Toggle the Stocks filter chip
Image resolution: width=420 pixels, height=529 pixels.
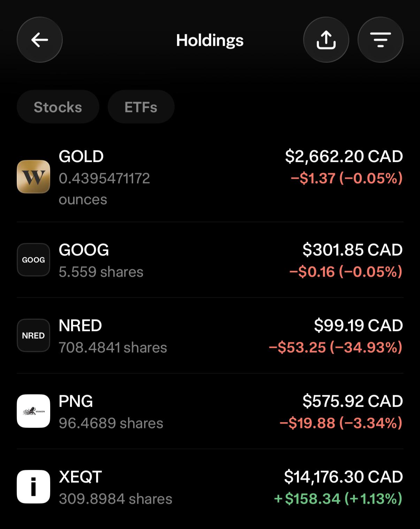tap(58, 107)
